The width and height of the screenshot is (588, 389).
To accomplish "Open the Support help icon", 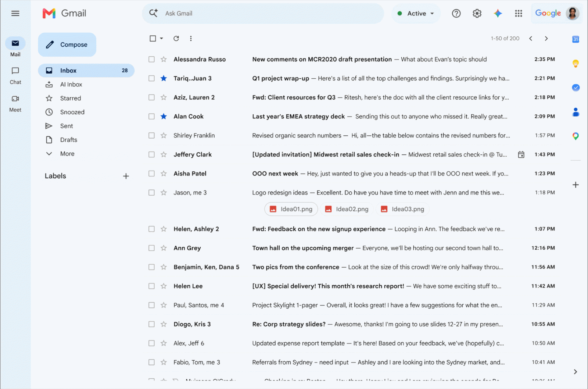I will pos(456,14).
